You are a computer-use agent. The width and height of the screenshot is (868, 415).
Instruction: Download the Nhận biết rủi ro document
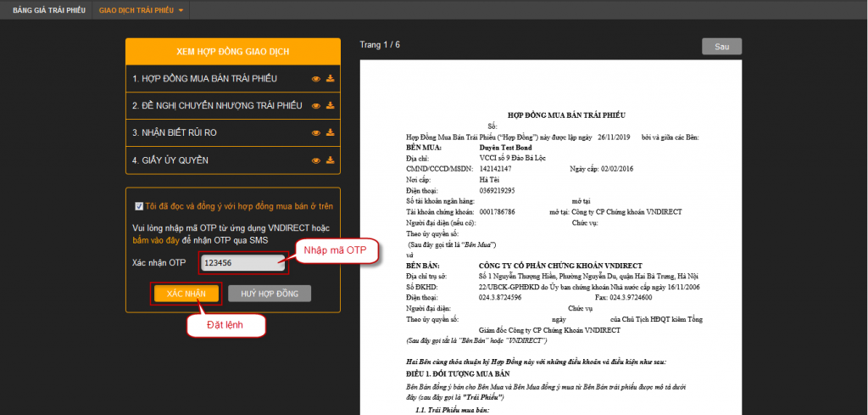tap(330, 133)
